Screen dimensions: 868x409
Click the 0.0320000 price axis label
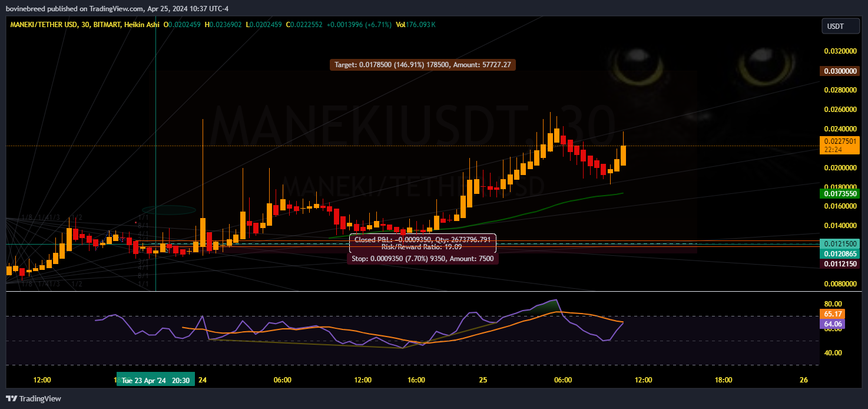point(840,52)
